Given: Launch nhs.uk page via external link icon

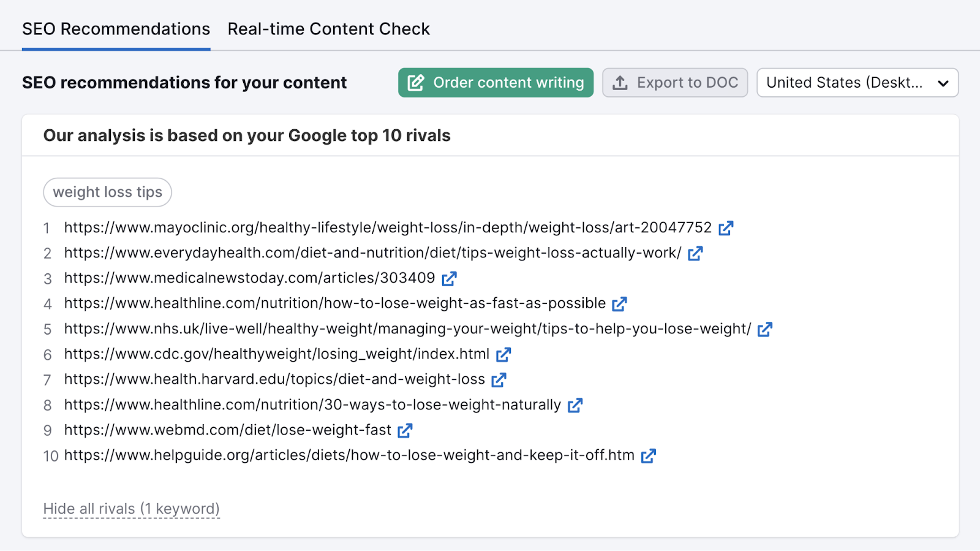Looking at the screenshot, I should pos(765,329).
